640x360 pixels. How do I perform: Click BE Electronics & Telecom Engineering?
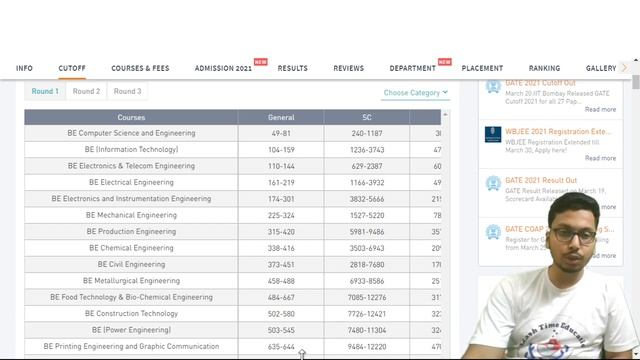click(131, 166)
